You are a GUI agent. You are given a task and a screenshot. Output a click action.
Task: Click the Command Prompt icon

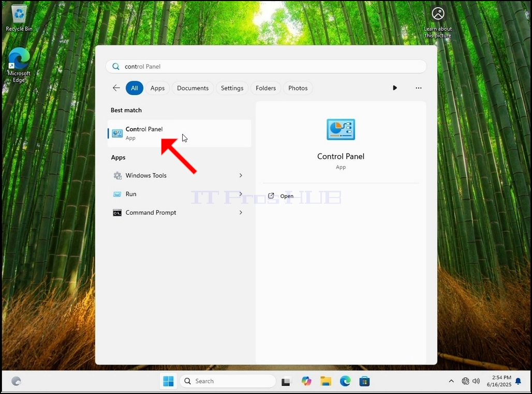pyautogui.click(x=117, y=213)
